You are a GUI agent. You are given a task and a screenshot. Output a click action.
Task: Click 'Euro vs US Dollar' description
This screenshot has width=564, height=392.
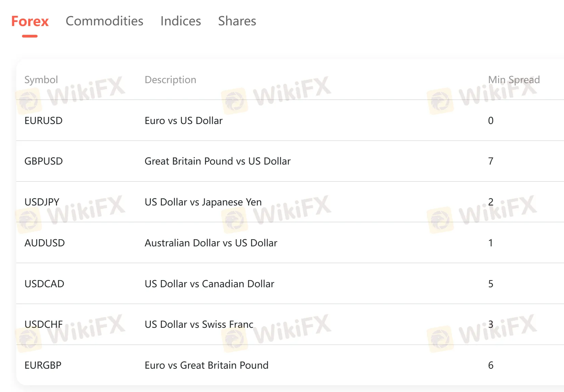pos(183,121)
